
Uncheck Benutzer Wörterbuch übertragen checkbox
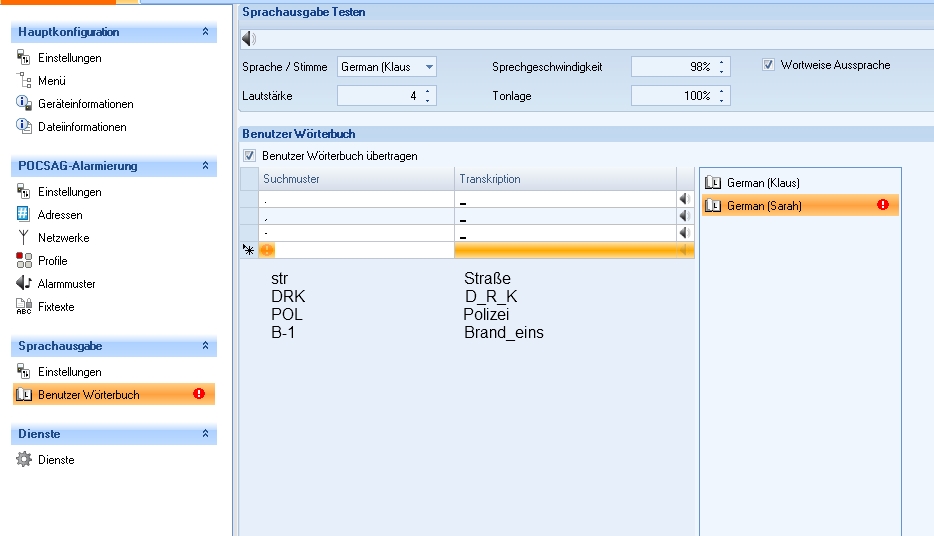(x=249, y=156)
